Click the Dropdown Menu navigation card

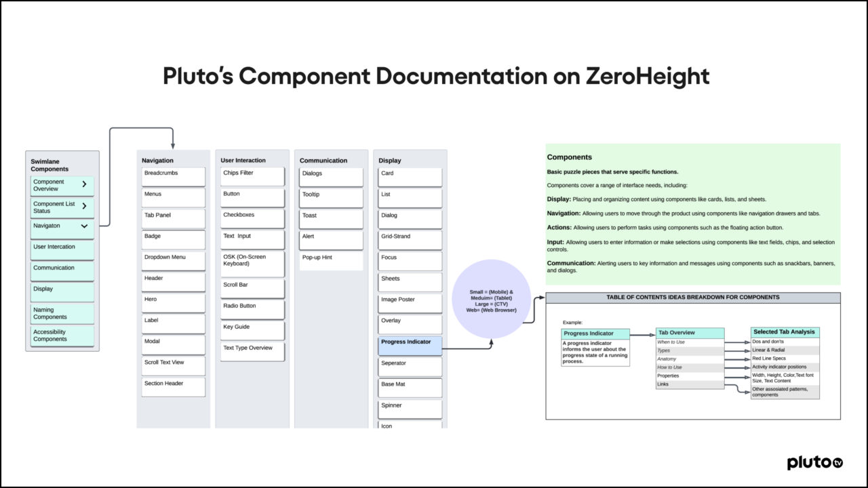coord(174,260)
